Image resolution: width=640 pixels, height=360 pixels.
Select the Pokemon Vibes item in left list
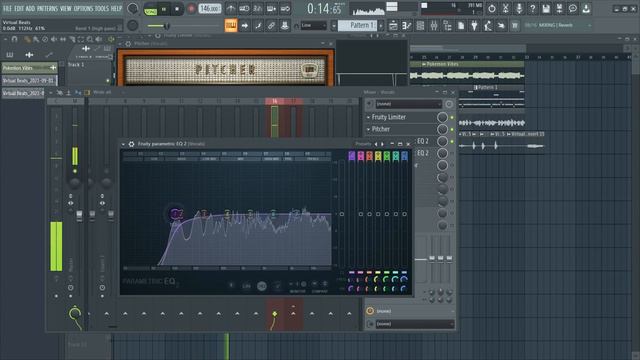pyautogui.click(x=29, y=68)
